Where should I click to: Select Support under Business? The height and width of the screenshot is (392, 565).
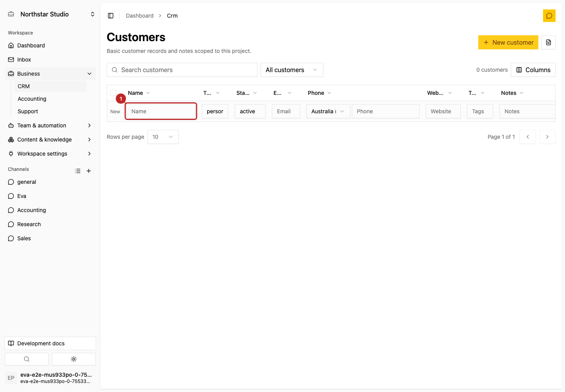(x=50, y=111)
